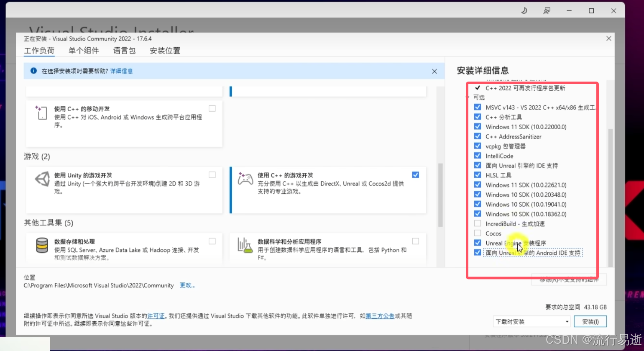Click the 其他工具集 (5) section heading
This screenshot has width=644, height=351.
pyautogui.click(x=49, y=223)
